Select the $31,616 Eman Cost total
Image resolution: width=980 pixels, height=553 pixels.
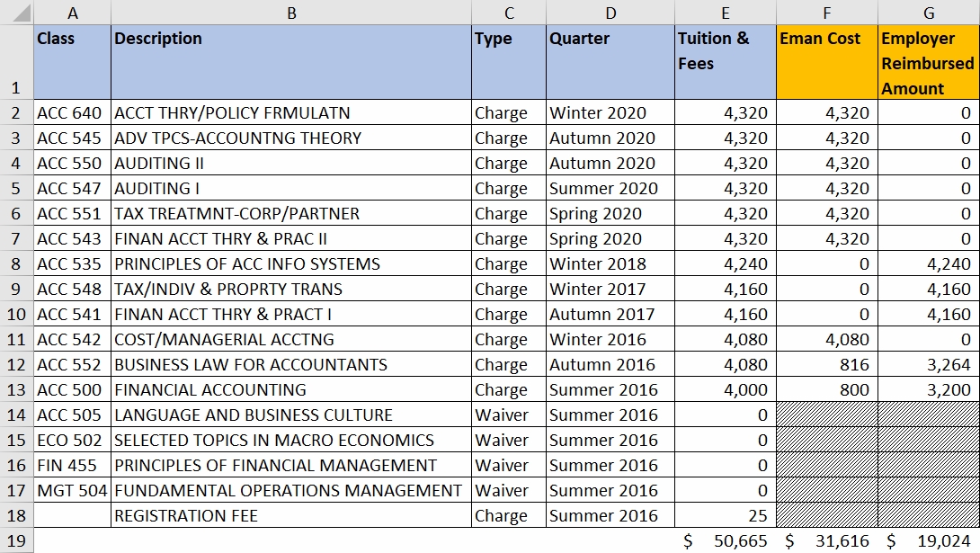tap(826, 540)
